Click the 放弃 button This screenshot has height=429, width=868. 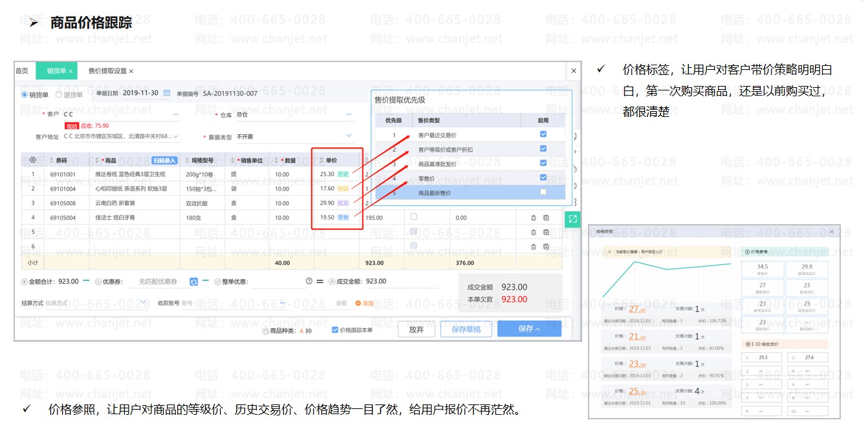[x=417, y=329]
